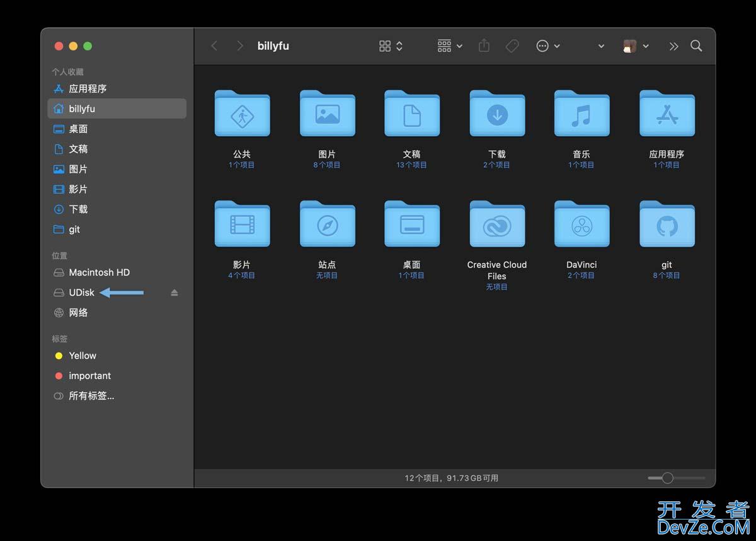
Task: Click the 位置 section header
Action: (x=59, y=255)
